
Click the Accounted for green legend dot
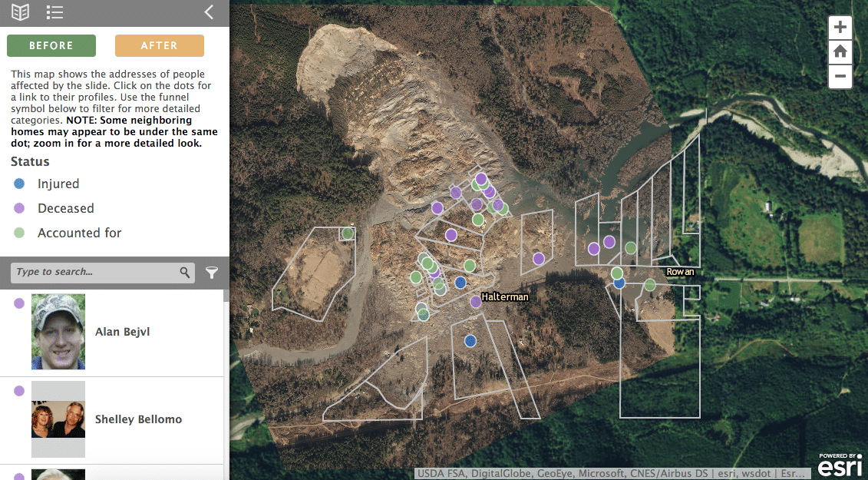point(19,233)
